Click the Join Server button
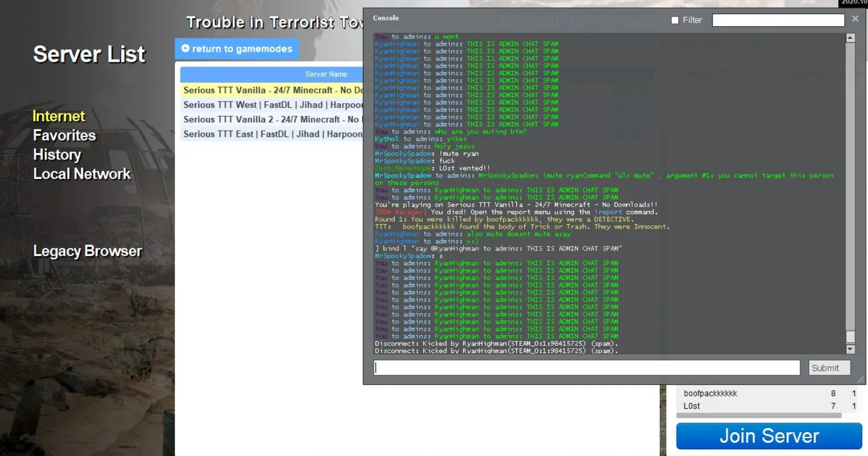Viewport: 868px width, 456px height. coord(768,436)
